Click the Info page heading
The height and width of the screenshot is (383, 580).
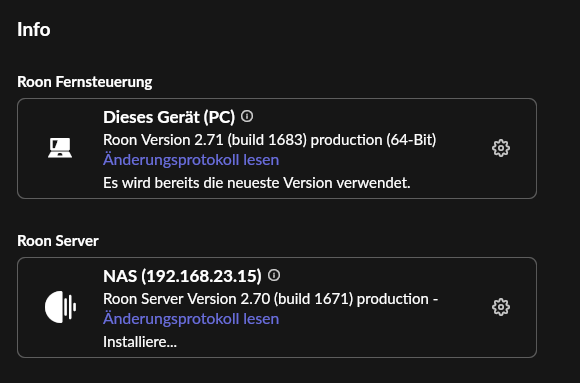click(34, 30)
